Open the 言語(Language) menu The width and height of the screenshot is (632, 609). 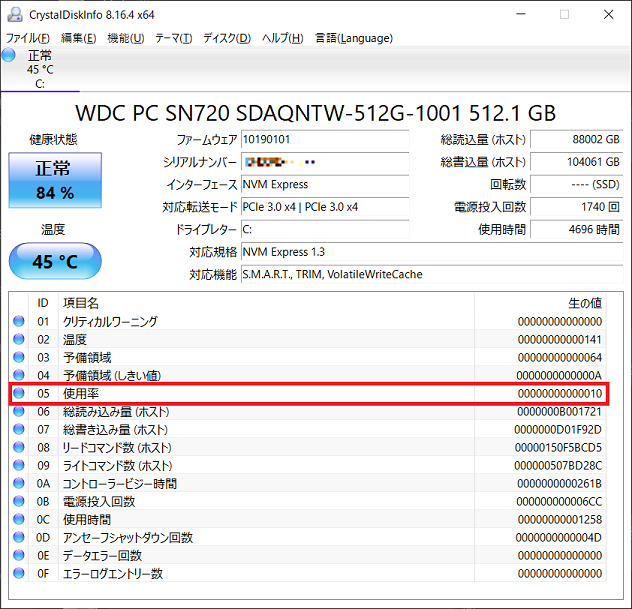[x=353, y=38]
